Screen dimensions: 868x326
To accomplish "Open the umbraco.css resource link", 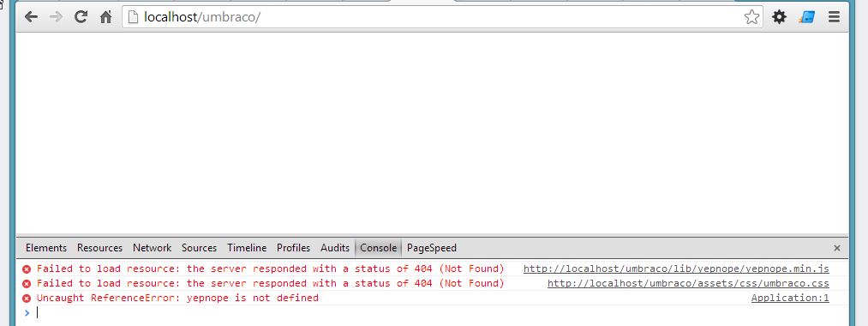I will click(x=689, y=283).
